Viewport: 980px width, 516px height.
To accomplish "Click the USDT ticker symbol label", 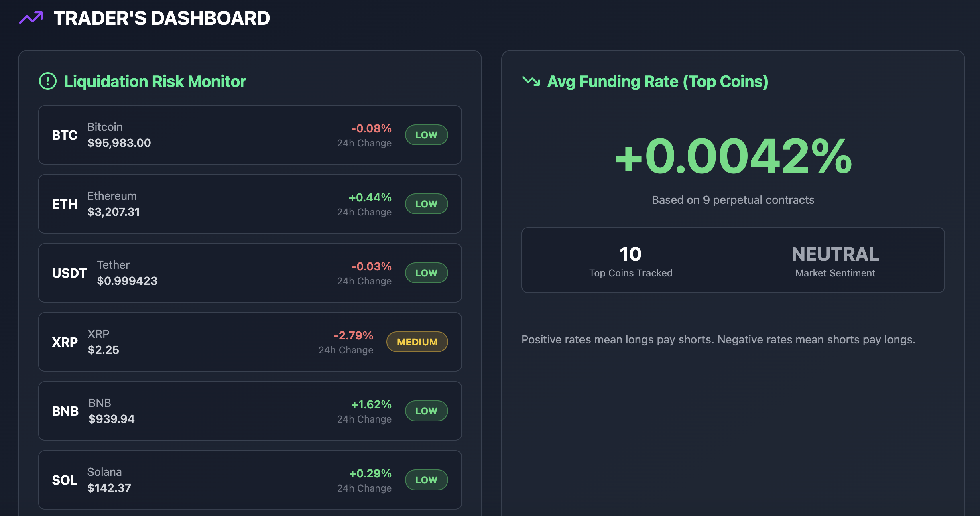I will pos(69,273).
